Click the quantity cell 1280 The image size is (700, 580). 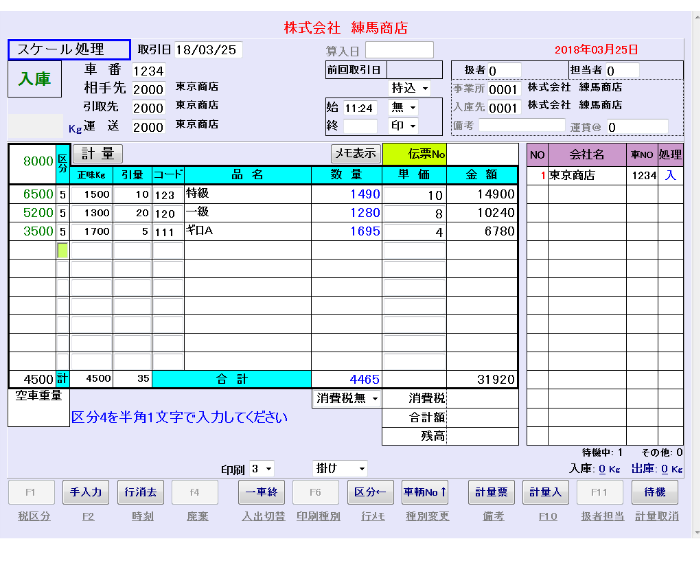coord(347,213)
